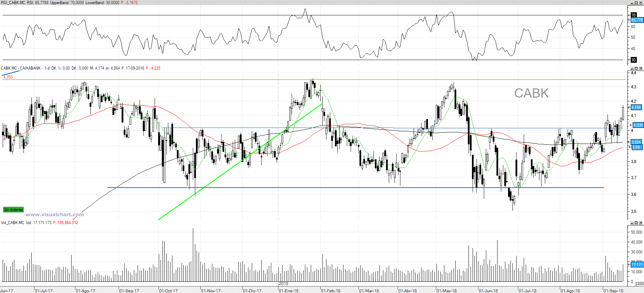Click the red 4,350 resistance level label

pos(8,77)
